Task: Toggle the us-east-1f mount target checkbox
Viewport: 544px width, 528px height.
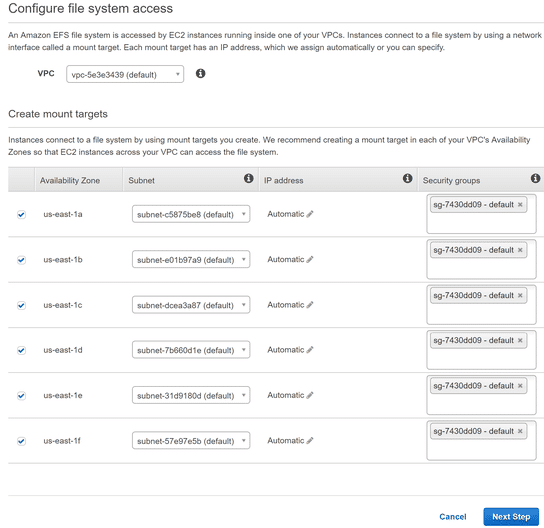Action: coord(22,441)
